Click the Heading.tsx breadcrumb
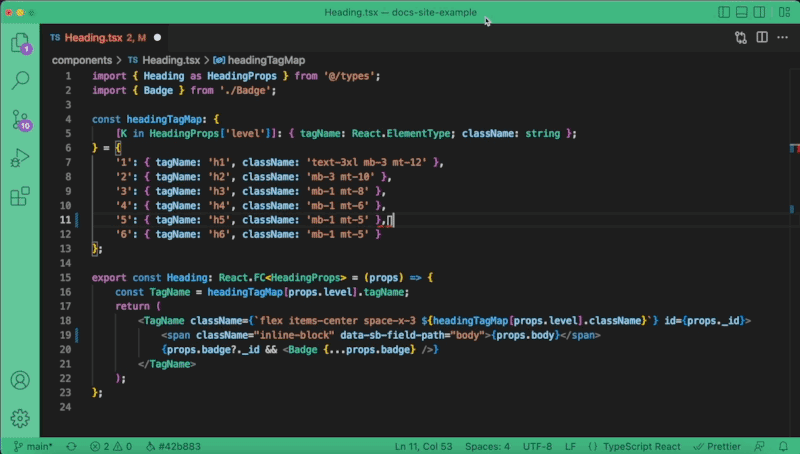 (x=171, y=60)
